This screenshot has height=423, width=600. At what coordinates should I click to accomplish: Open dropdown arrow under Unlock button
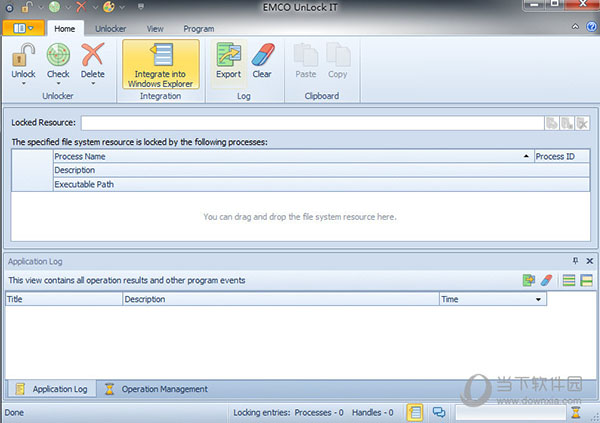click(23, 83)
